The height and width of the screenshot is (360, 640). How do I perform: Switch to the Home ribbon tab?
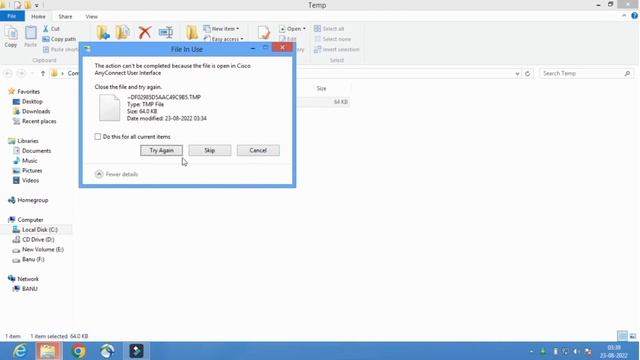[38, 16]
